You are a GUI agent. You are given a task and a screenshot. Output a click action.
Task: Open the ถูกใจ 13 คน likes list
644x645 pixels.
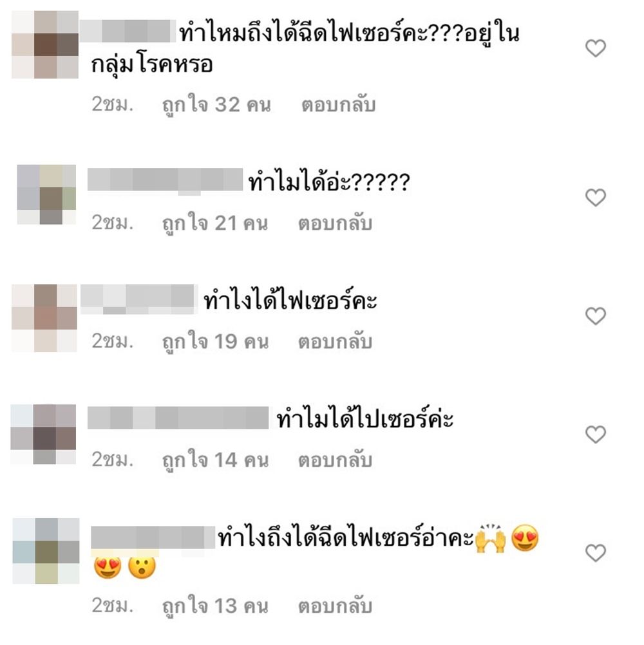pyautogui.click(x=215, y=606)
